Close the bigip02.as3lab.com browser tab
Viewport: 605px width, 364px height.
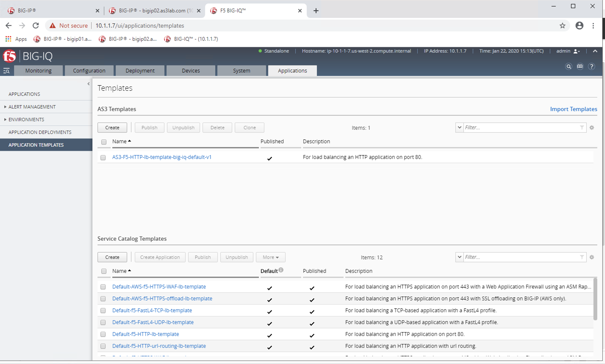pos(199,11)
